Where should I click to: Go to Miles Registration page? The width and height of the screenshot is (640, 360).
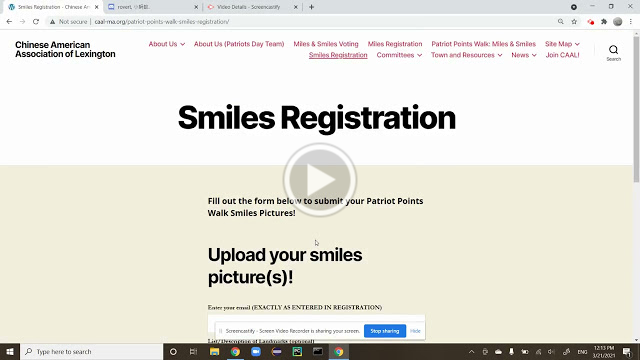pyautogui.click(x=395, y=44)
